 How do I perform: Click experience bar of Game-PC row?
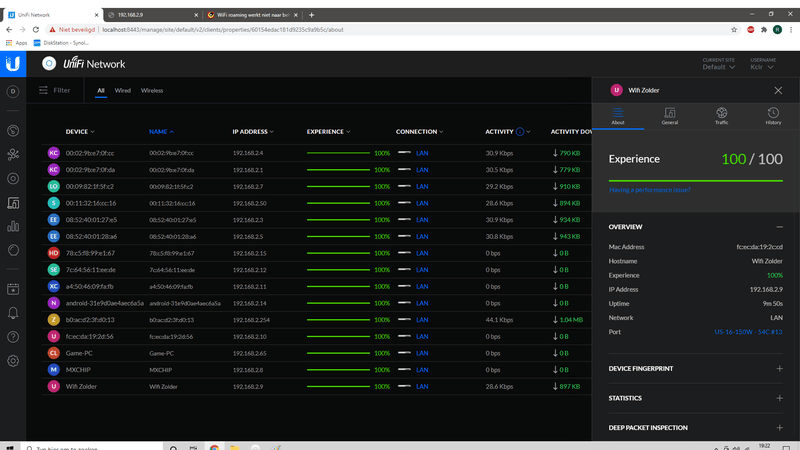point(338,353)
